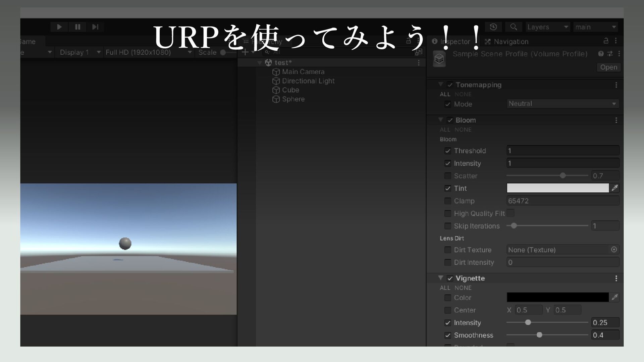Select the Sphere object in Hierarchy

click(x=288, y=99)
